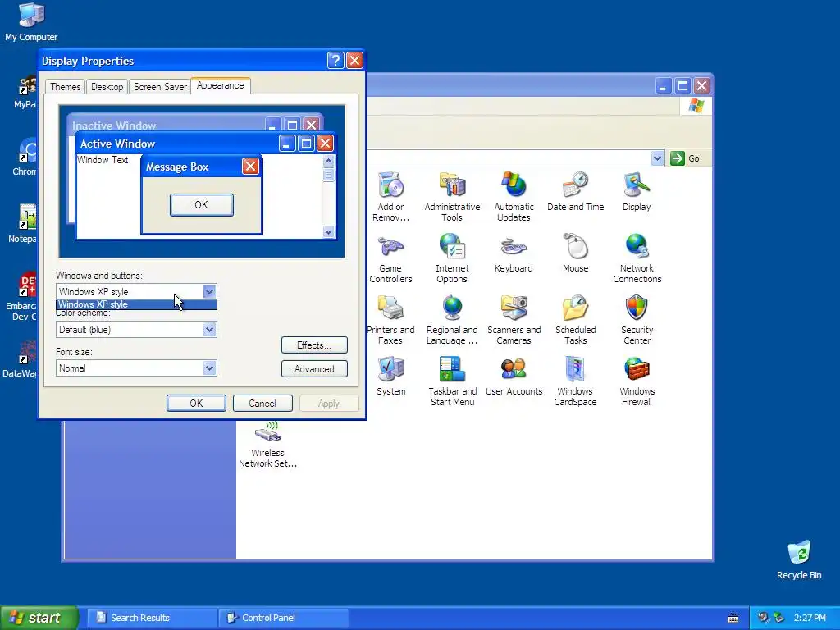Image resolution: width=840 pixels, height=630 pixels.
Task: Open User Accounts icon
Action: pos(514,376)
